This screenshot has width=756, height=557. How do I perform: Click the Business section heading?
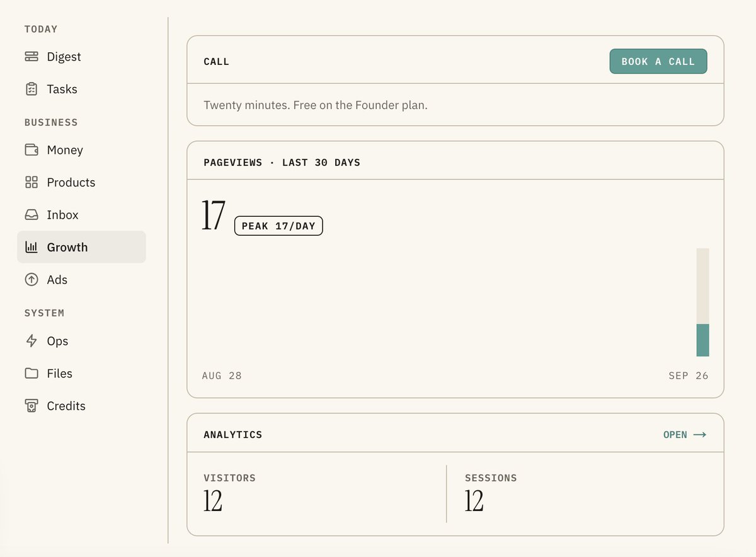(x=51, y=122)
